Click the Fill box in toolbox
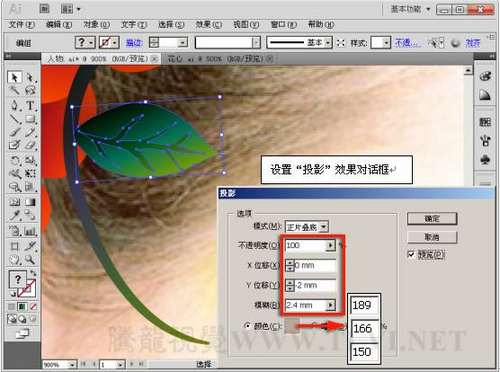 point(18,279)
